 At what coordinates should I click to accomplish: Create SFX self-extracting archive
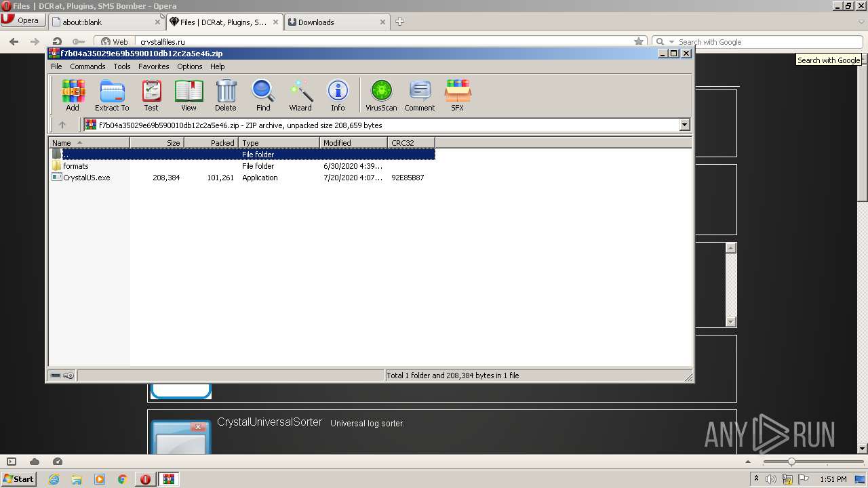[x=458, y=95]
